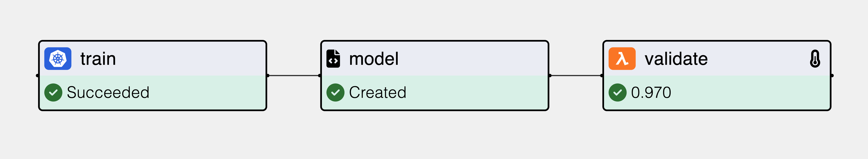
Task: Select the edge connecting model to validate
Action: click(x=576, y=76)
